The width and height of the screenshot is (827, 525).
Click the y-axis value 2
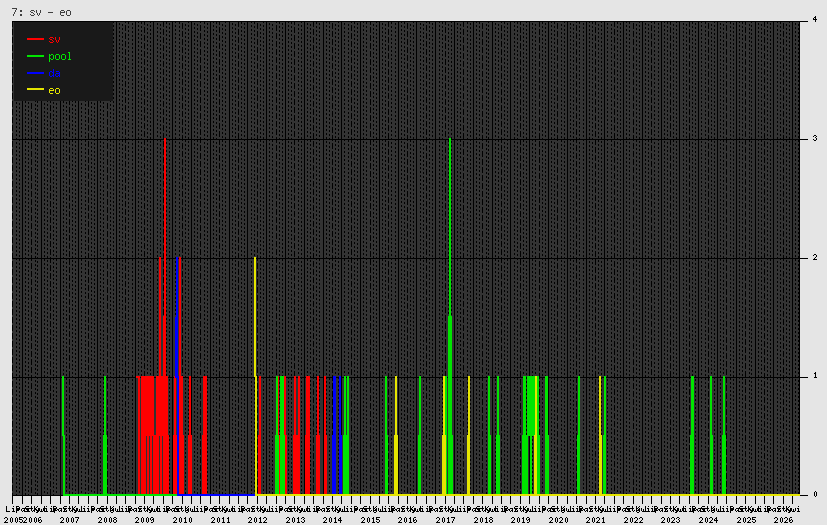coord(815,257)
